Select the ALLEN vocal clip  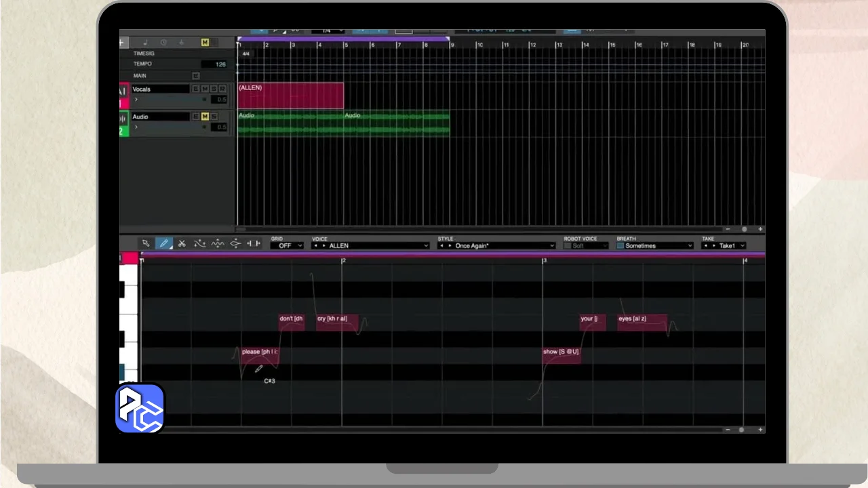pyautogui.click(x=290, y=96)
